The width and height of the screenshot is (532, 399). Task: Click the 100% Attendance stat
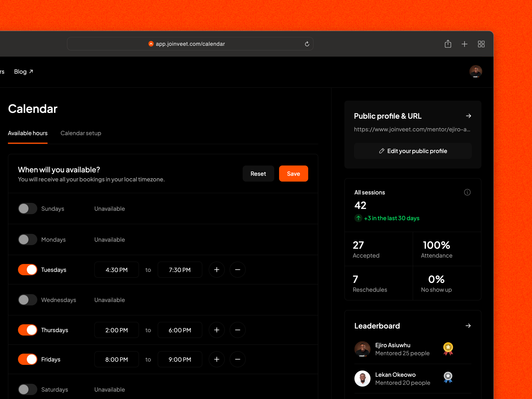447,249
